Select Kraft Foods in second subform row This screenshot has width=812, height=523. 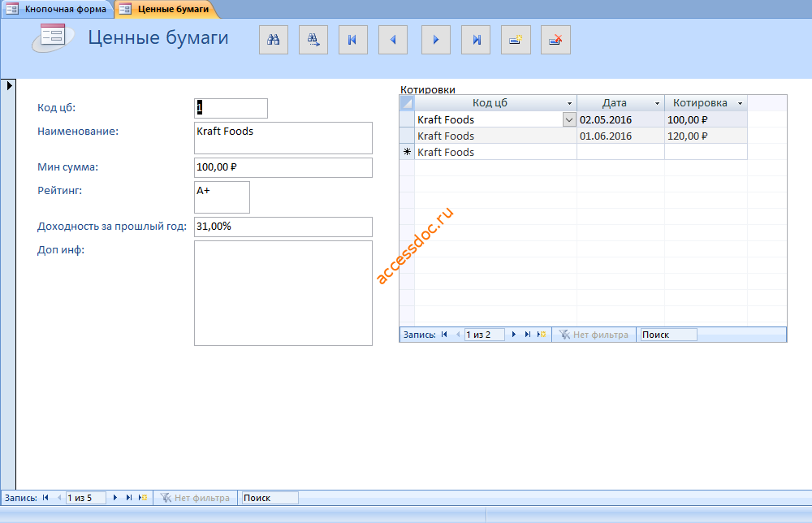point(495,136)
